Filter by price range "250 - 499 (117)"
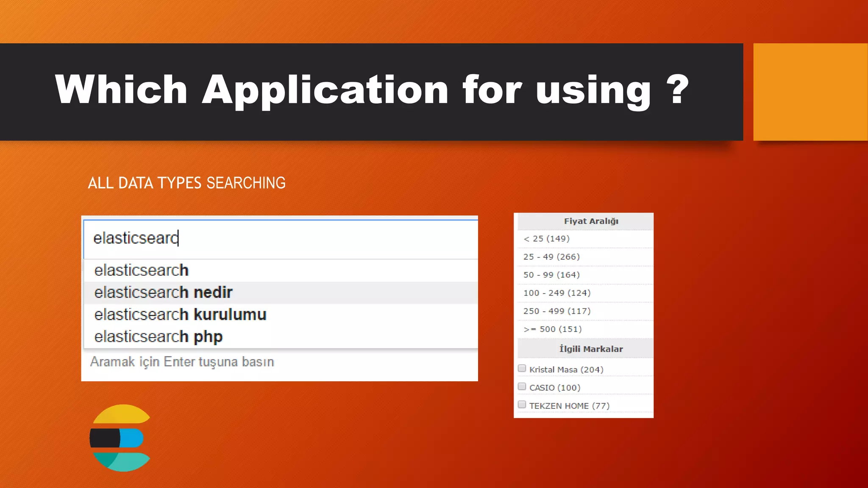The image size is (868, 488). [585, 311]
